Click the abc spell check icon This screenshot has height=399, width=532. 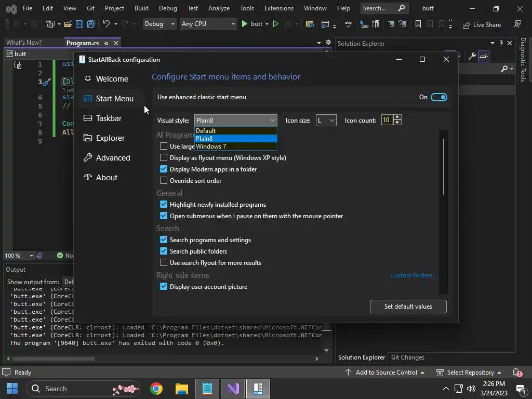tap(349, 24)
